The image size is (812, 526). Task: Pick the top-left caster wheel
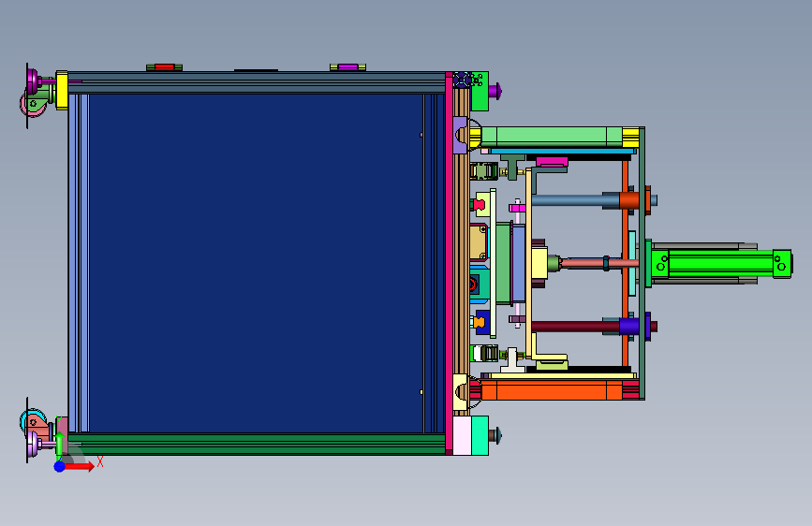(32, 105)
